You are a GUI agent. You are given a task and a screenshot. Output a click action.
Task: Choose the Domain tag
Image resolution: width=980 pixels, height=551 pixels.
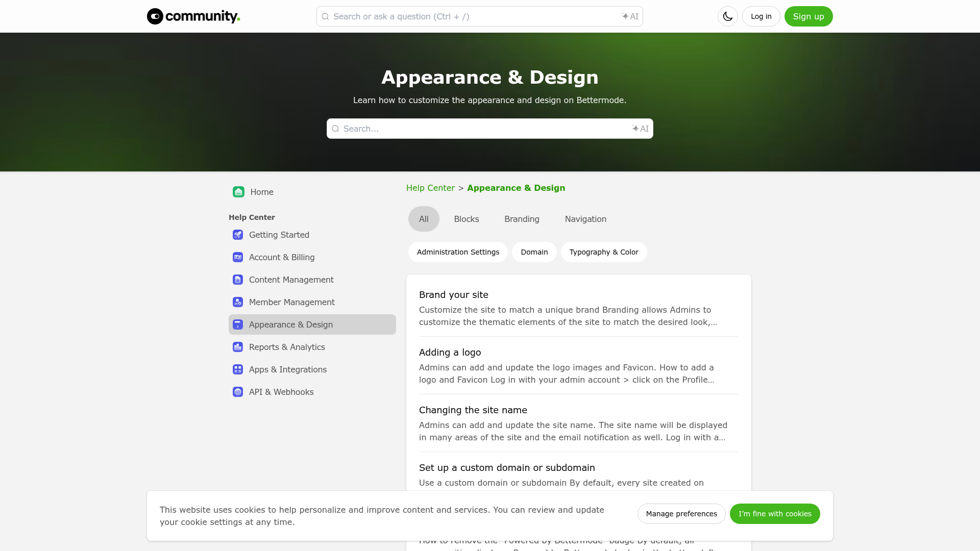[x=534, y=252]
